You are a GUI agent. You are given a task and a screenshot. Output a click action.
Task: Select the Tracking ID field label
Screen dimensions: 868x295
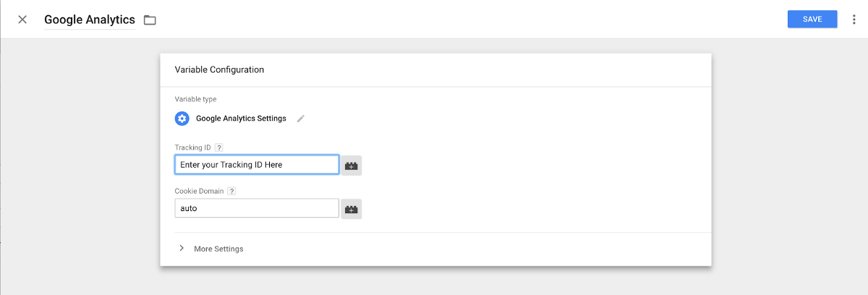pos(192,147)
